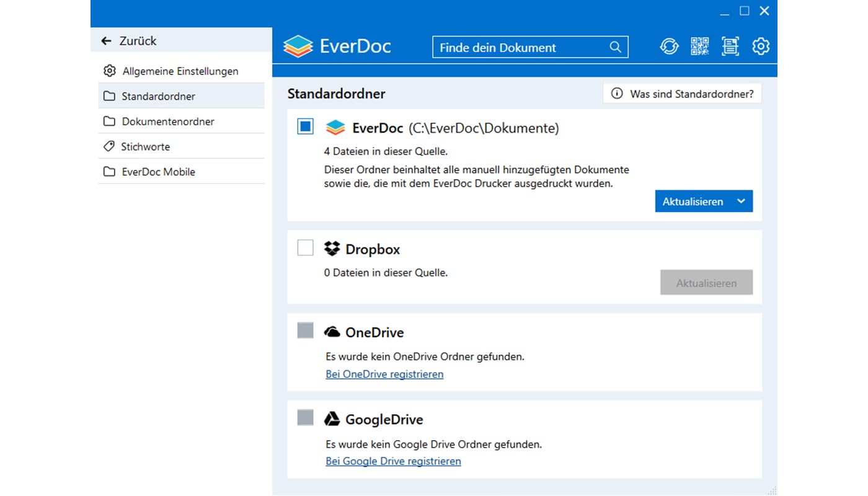Click the search magnifier icon

[615, 47]
